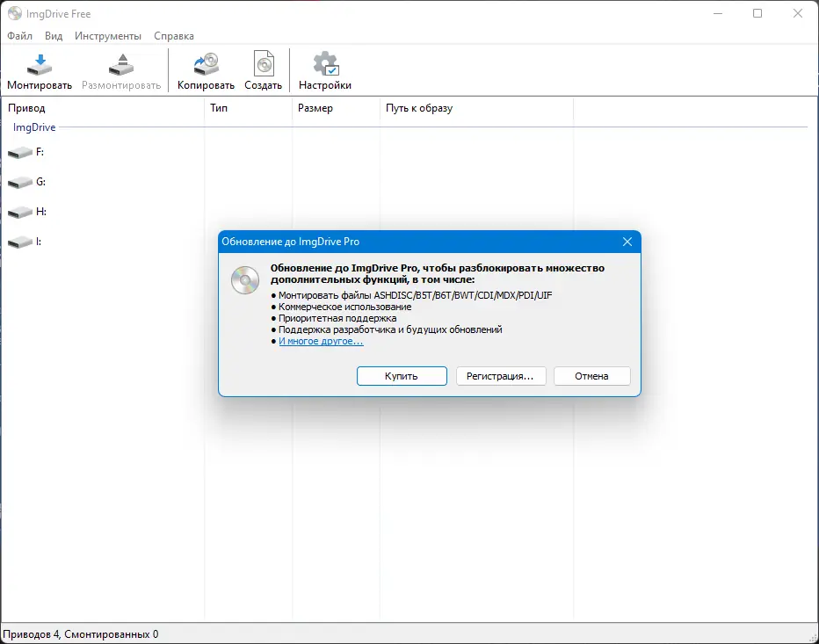This screenshot has height=644, width=819.
Task: Click the Регистрация... button
Action: (501, 376)
